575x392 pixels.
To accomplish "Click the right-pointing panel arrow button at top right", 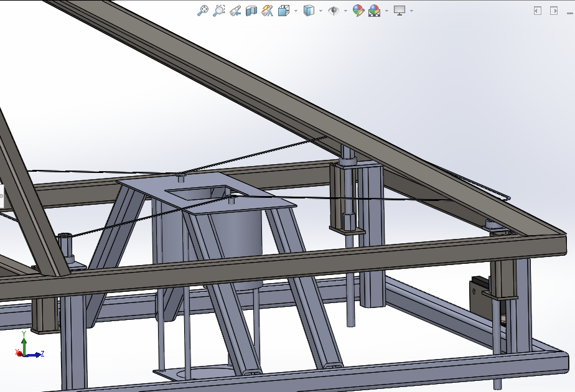I will [x=554, y=11].
